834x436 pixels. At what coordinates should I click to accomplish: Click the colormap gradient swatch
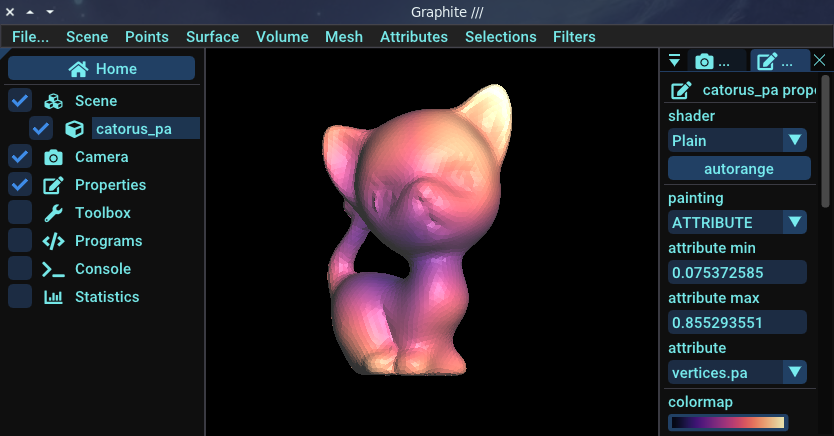click(x=728, y=423)
